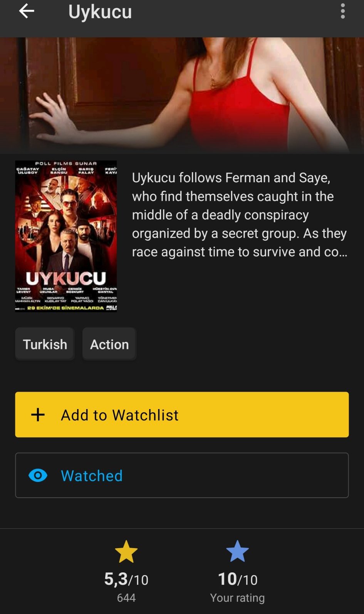Select the Turkish language tag
Image resolution: width=364 pixels, height=614 pixels.
click(x=45, y=344)
